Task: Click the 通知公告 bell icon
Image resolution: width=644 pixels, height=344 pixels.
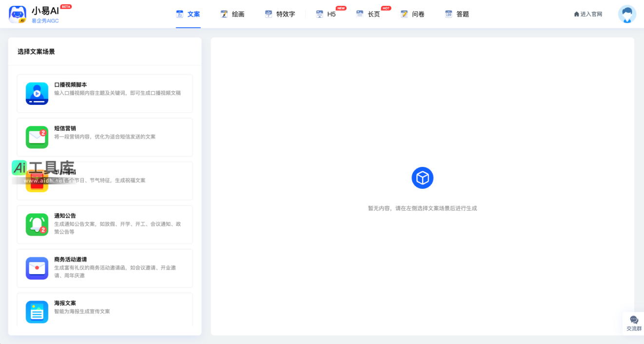Action: (x=37, y=224)
